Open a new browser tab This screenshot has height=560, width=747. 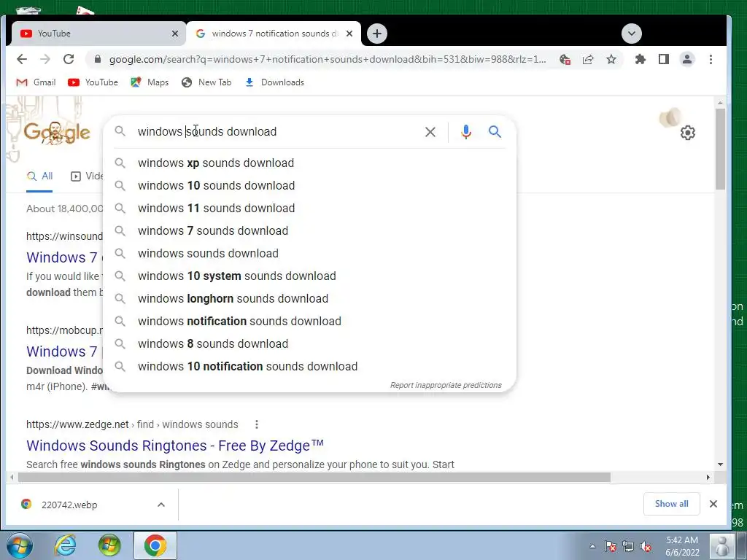tap(377, 34)
